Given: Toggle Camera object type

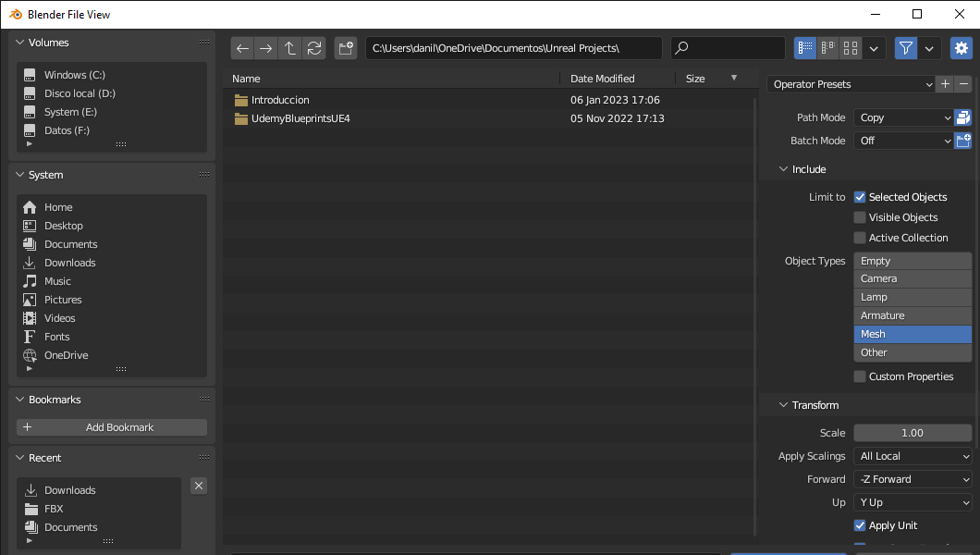Looking at the screenshot, I should tap(913, 278).
